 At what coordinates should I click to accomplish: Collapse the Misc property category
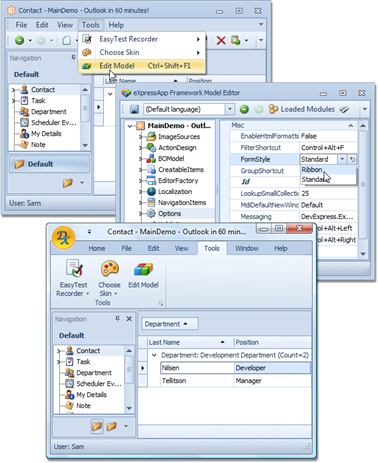(x=351, y=126)
